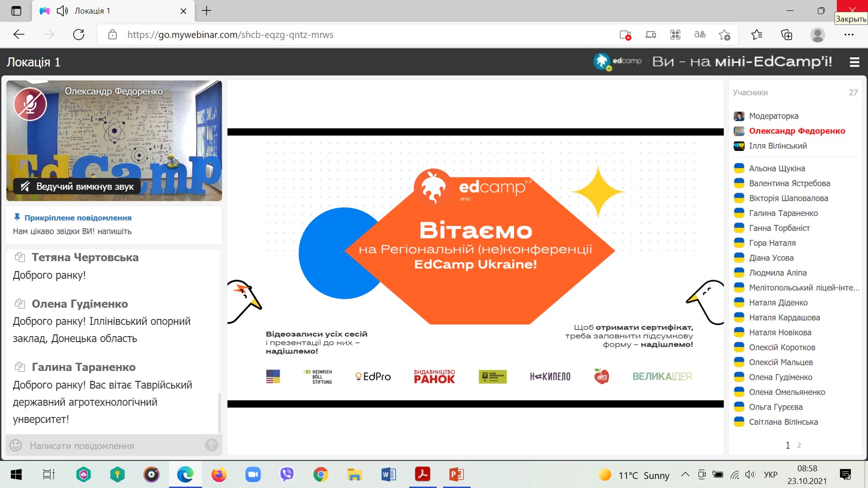Image resolution: width=868 pixels, height=488 pixels.
Task: Select participant Валентина Ястребова
Action: tap(790, 183)
